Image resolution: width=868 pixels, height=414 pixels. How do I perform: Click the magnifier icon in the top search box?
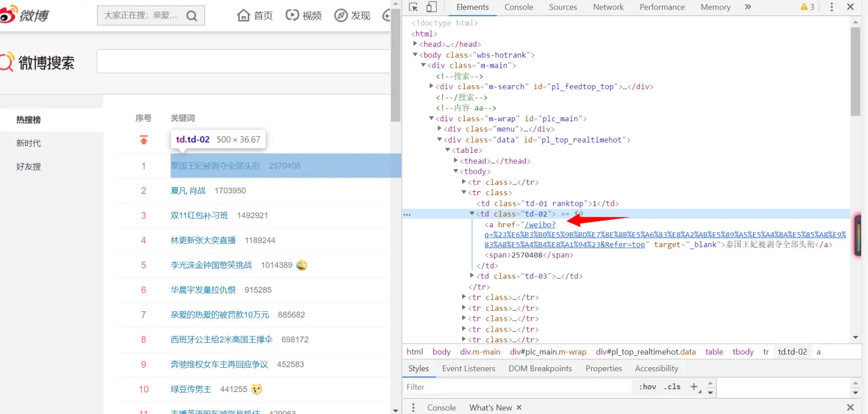coord(192,16)
